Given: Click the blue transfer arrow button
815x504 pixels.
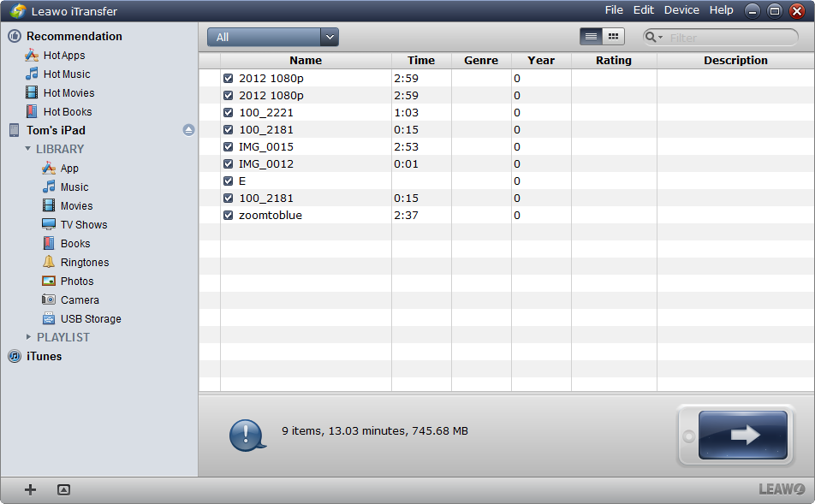Looking at the screenshot, I should (743, 435).
